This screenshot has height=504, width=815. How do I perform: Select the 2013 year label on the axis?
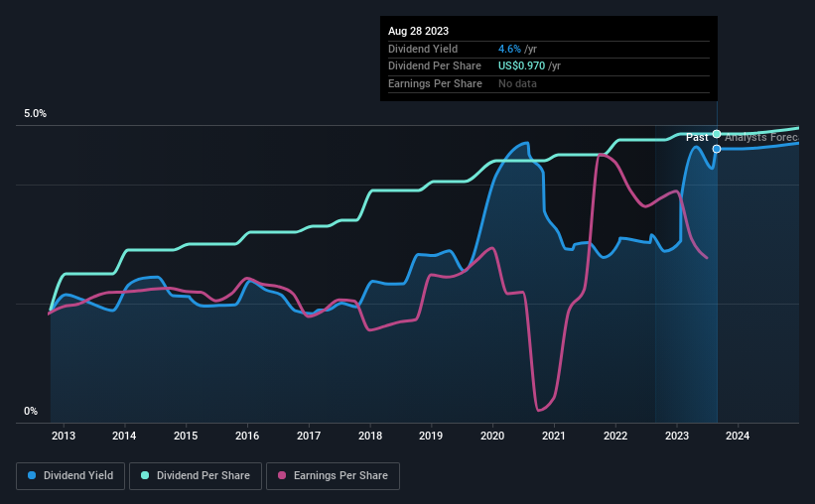pos(64,437)
